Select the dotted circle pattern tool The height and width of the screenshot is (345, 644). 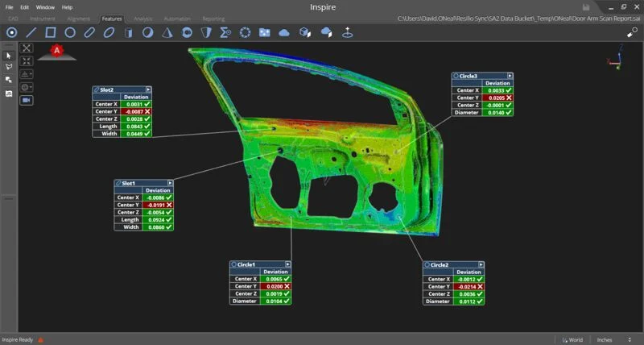(x=246, y=32)
